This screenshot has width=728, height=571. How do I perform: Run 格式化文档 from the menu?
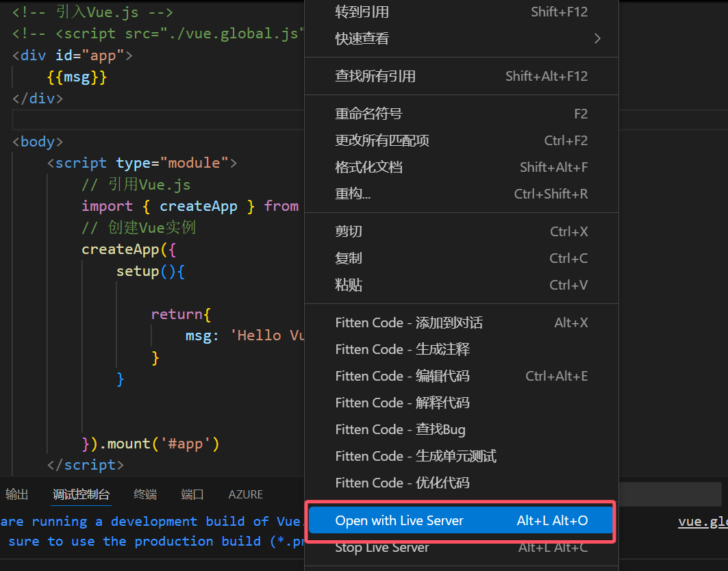461,167
